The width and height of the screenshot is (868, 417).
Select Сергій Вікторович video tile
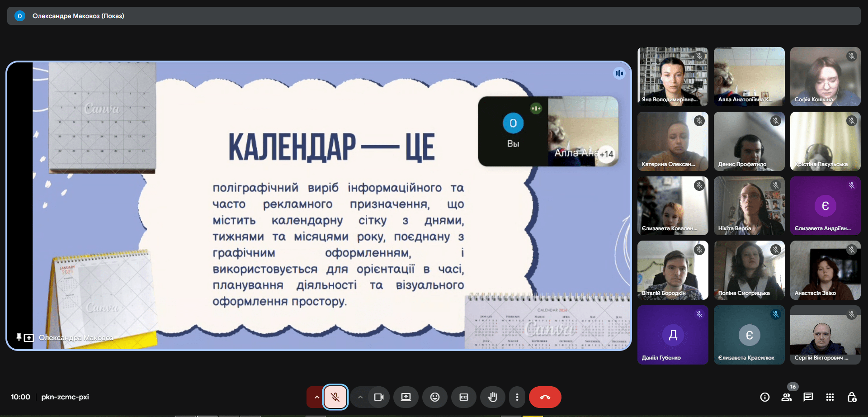[x=825, y=335]
